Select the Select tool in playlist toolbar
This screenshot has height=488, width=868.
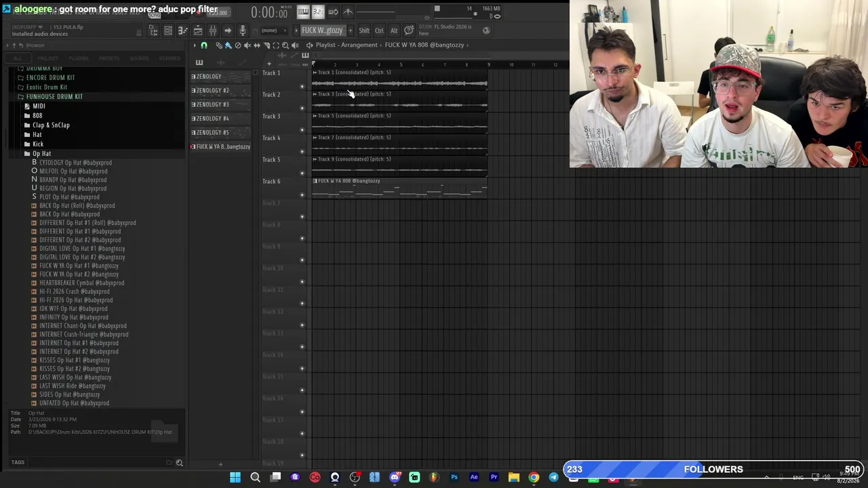tap(276, 45)
